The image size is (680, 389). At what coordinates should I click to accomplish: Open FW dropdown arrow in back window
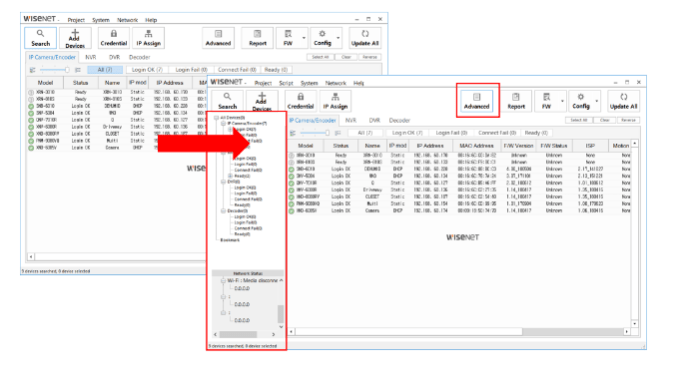[304, 38]
